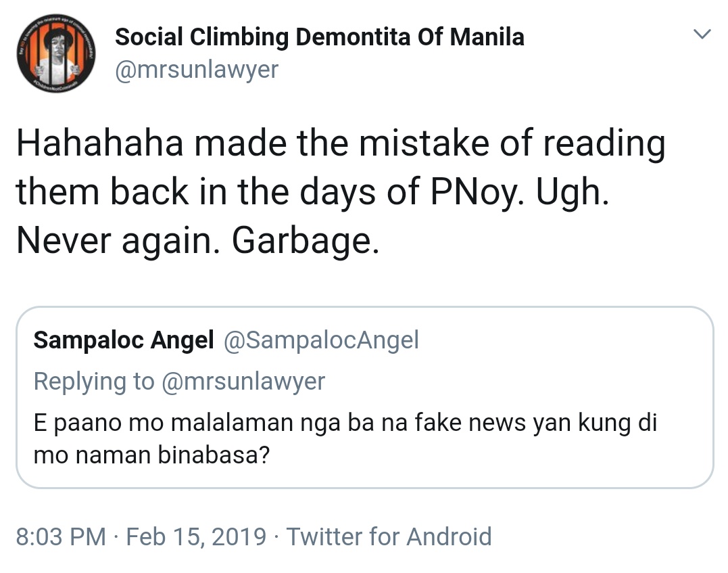Click @mrsunlawyer mention in Replying to line
The width and height of the screenshot is (728, 573).
point(243,382)
